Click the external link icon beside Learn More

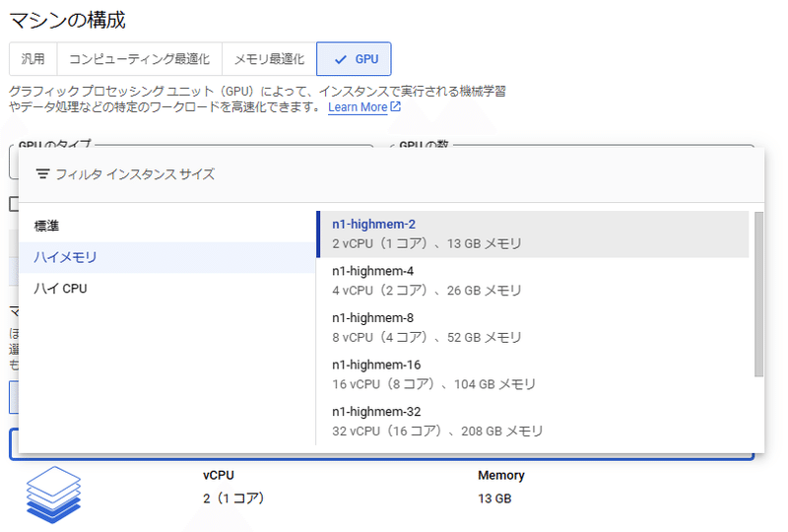[396, 106]
